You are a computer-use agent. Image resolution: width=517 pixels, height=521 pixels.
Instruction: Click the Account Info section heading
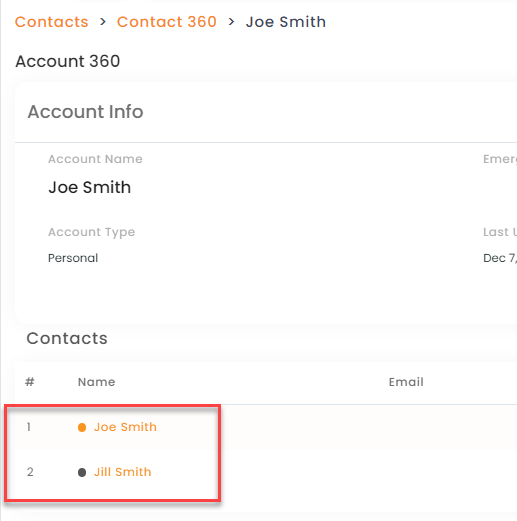[x=85, y=112]
